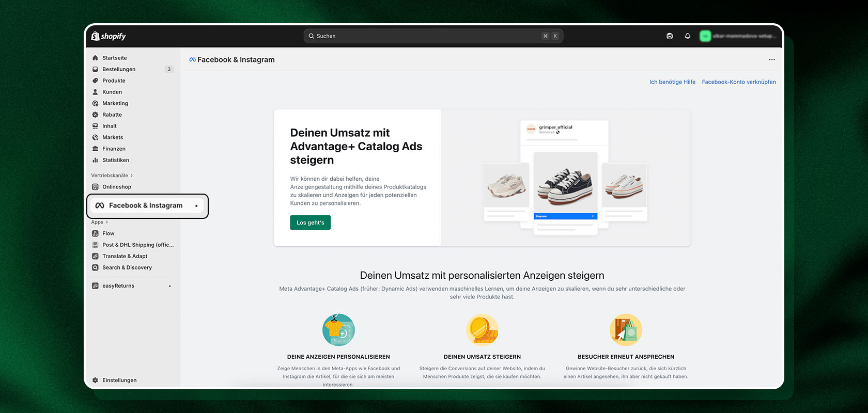
Task: Expand the Apps section chevron
Action: tap(107, 222)
